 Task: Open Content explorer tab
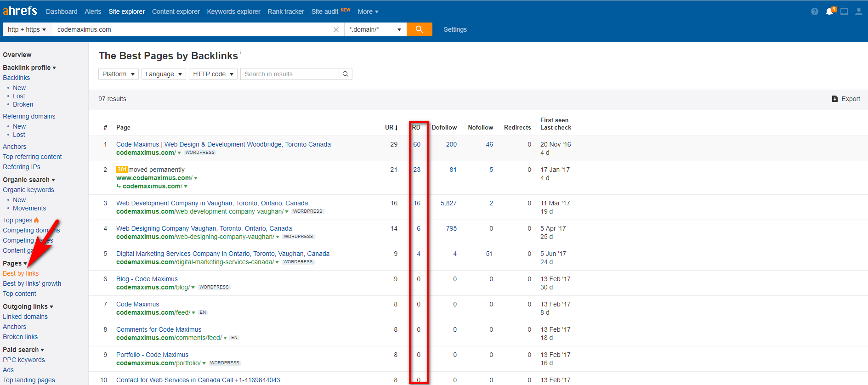click(176, 11)
